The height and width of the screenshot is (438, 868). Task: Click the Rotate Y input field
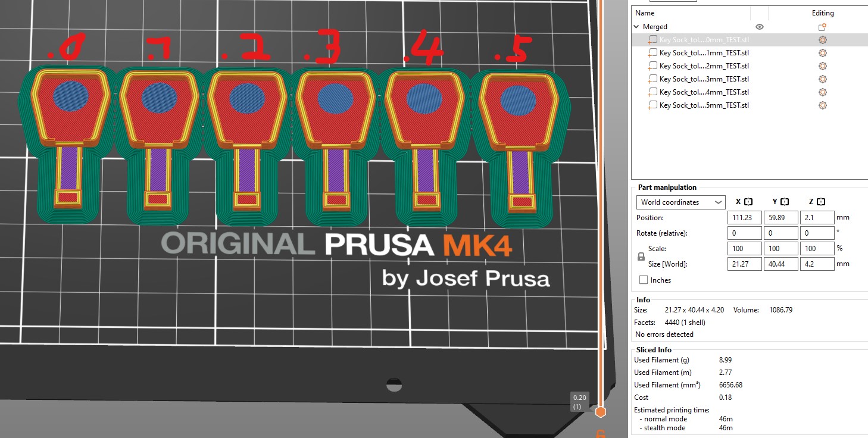click(x=781, y=233)
